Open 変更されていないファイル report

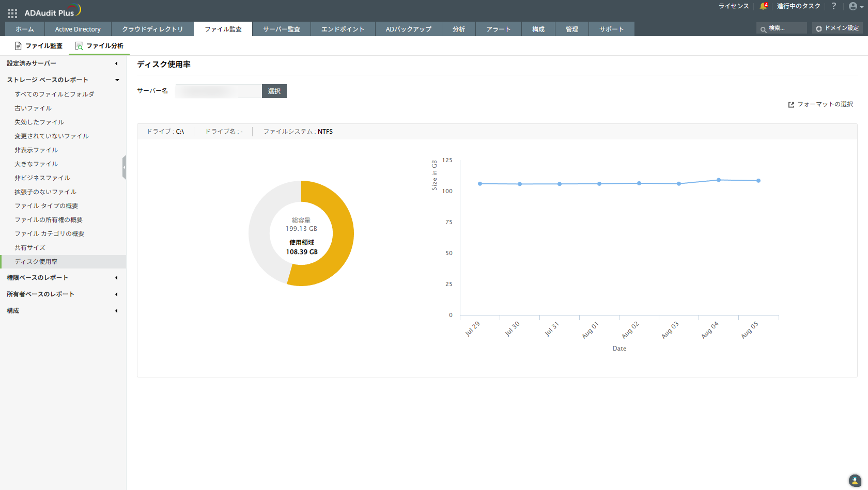(52, 136)
